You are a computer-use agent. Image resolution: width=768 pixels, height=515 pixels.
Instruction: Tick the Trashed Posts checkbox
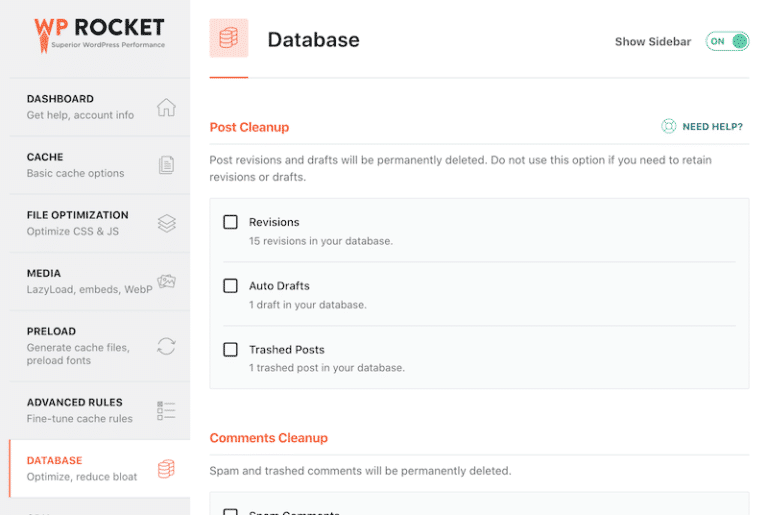click(231, 350)
